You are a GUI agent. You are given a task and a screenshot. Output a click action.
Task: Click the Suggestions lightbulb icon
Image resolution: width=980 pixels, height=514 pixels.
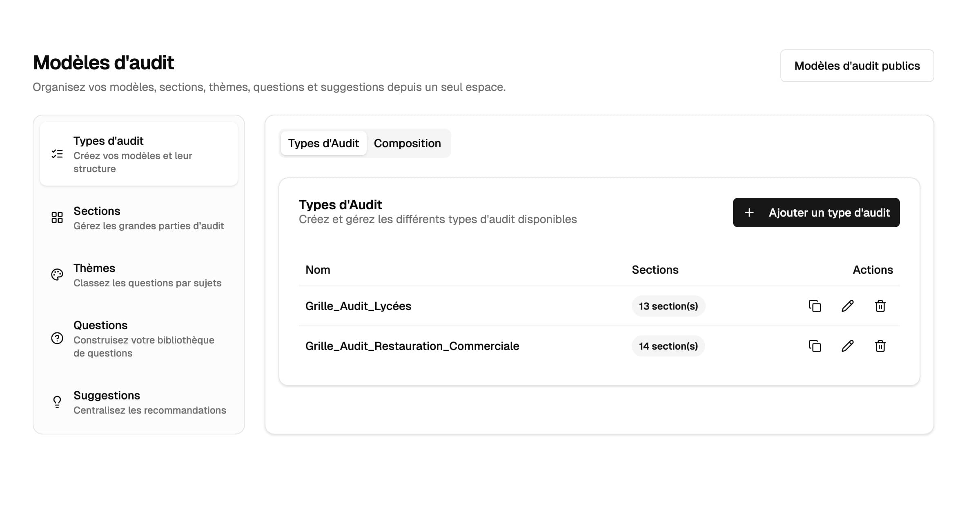(57, 402)
